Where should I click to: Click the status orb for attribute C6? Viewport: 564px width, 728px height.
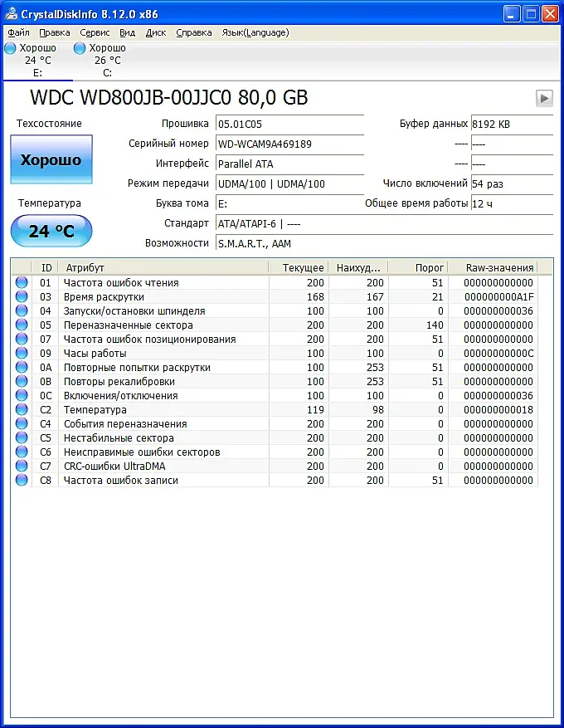click(22, 452)
